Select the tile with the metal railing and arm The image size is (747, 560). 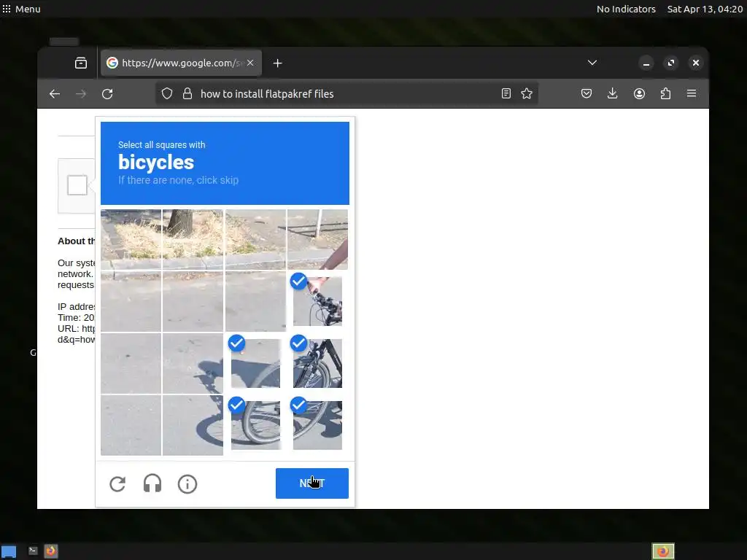(317, 239)
